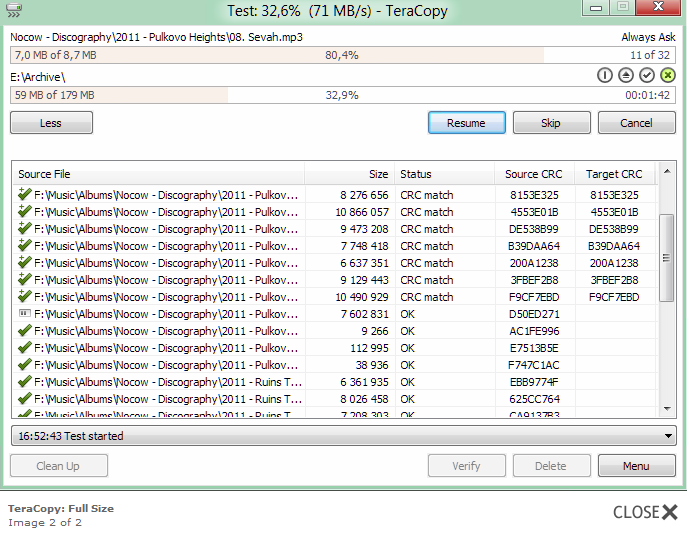Click status icon of the 9 473 208 row
This screenshot has height=537, width=687.
pos(25,229)
